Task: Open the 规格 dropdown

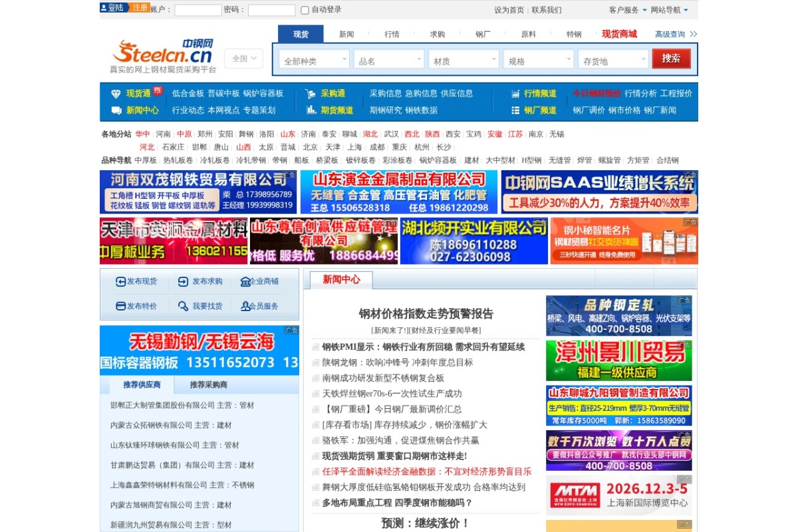Action: (x=538, y=60)
